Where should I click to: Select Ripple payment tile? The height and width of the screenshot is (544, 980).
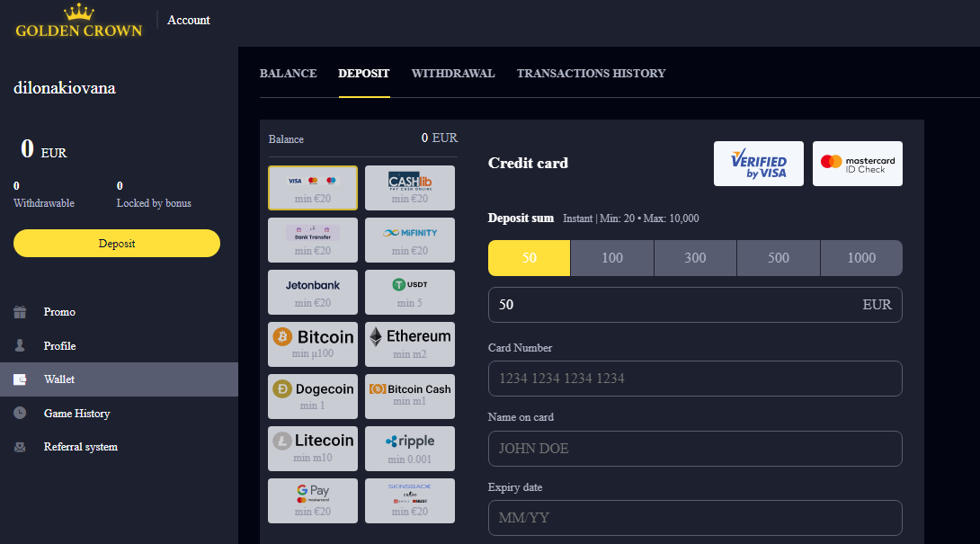[x=410, y=449]
